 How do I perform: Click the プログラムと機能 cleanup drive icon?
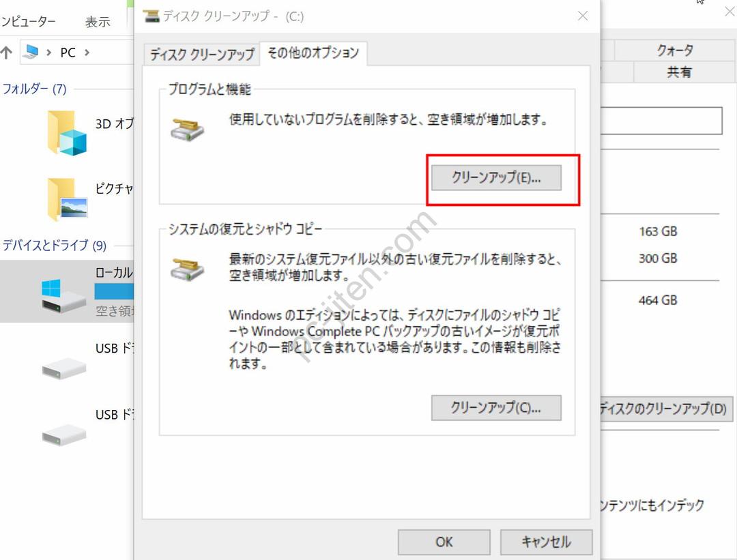tap(187, 128)
